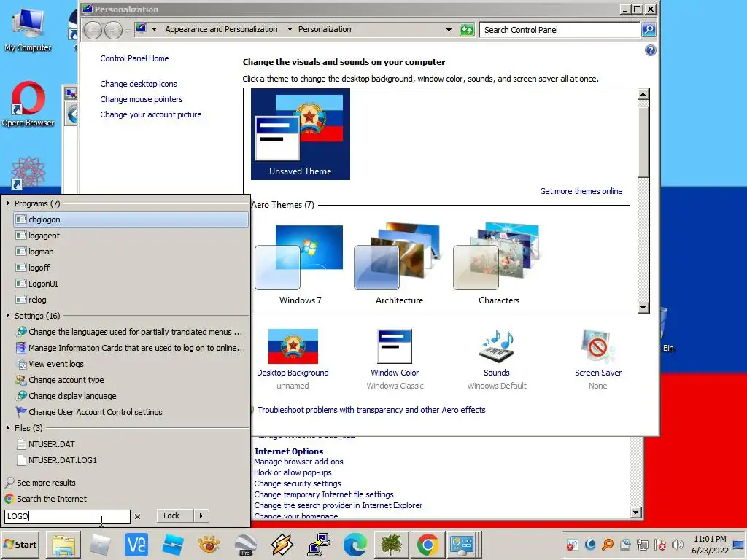This screenshot has height=560, width=747.
Task: Open the Desktop Background icon
Action: (x=293, y=346)
